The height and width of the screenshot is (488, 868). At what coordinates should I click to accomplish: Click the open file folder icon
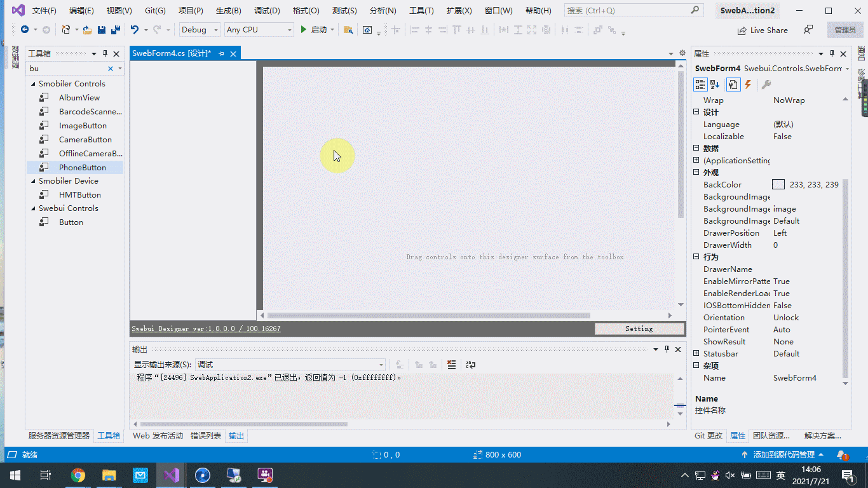(87, 30)
